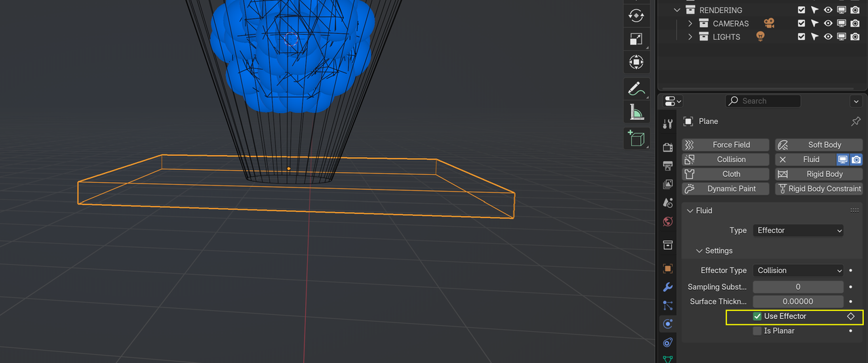Screen dimensions: 868x363
Task: Toggle RENDERING collection viewport monitor icon
Action: point(842,10)
